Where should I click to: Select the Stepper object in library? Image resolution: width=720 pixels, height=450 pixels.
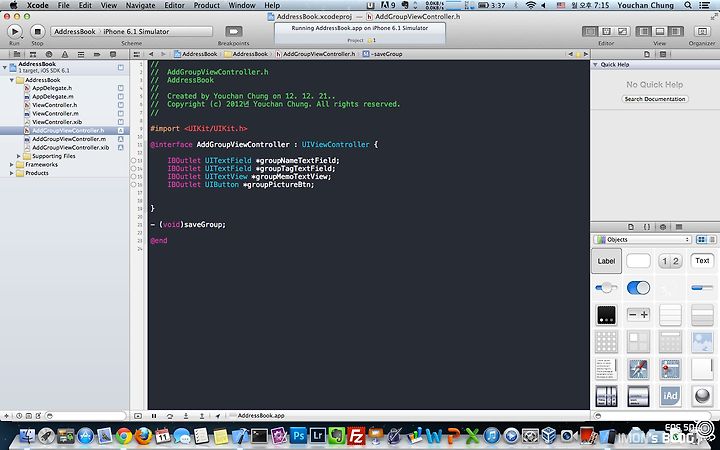638,315
